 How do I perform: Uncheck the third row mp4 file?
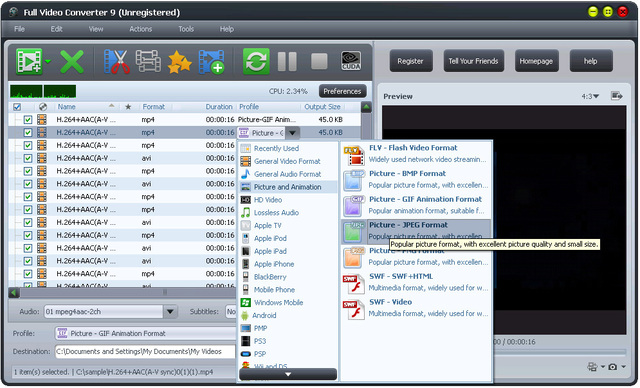pyautogui.click(x=28, y=146)
